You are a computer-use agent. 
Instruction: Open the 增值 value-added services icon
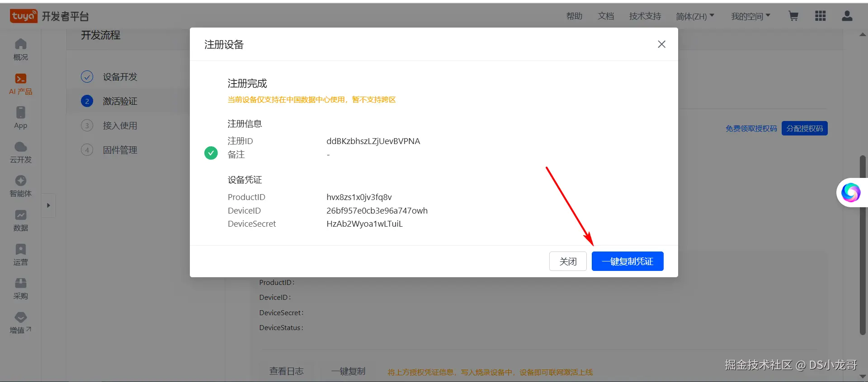coord(21,323)
